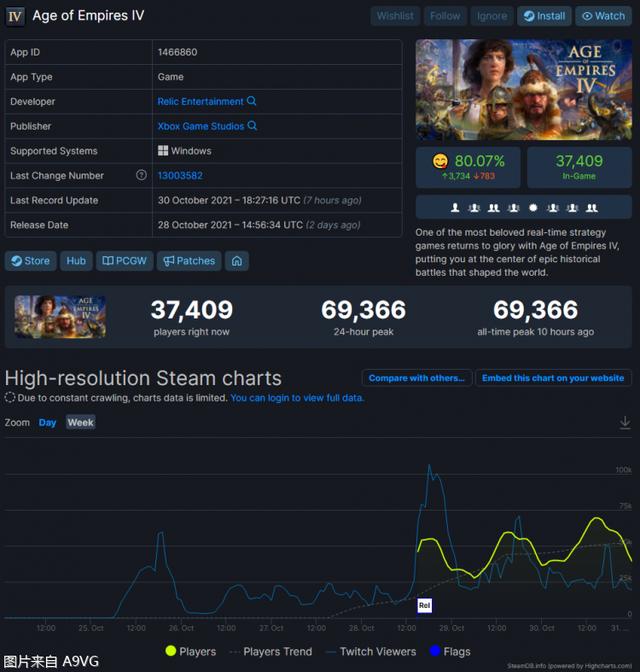640x672 pixels.
Task: Click the help icon next to Last Change Number
Action: 141,176
